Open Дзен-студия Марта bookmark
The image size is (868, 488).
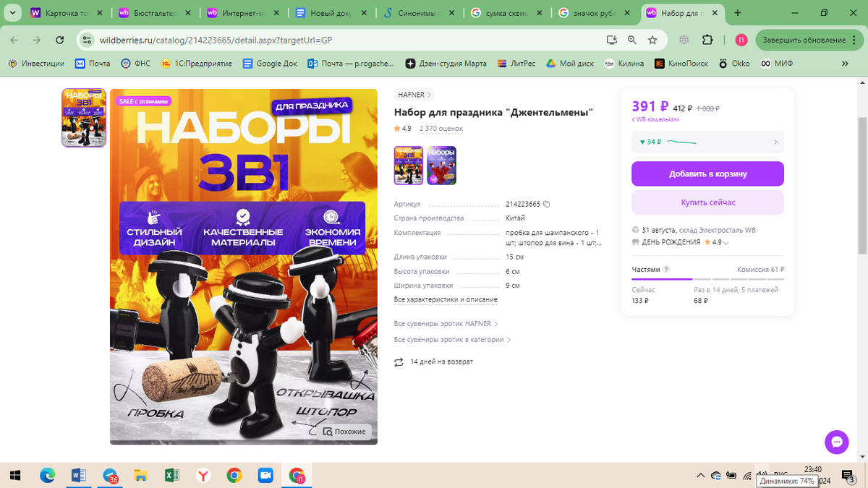click(446, 64)
